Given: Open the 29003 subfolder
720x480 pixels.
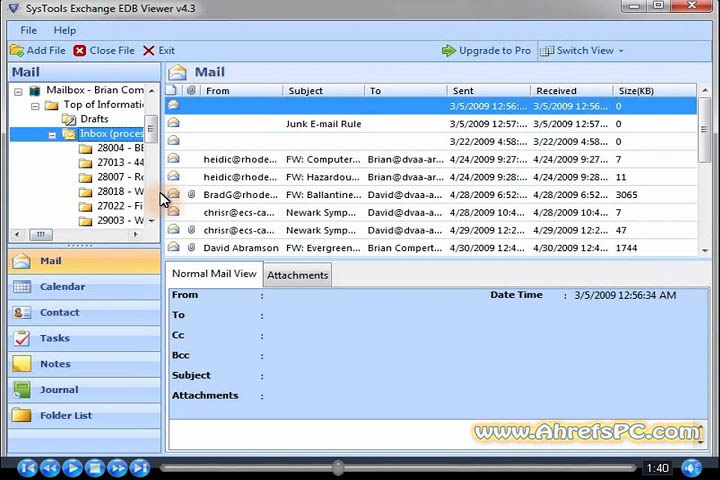Looking at the screenshot, I should point(120,220).
